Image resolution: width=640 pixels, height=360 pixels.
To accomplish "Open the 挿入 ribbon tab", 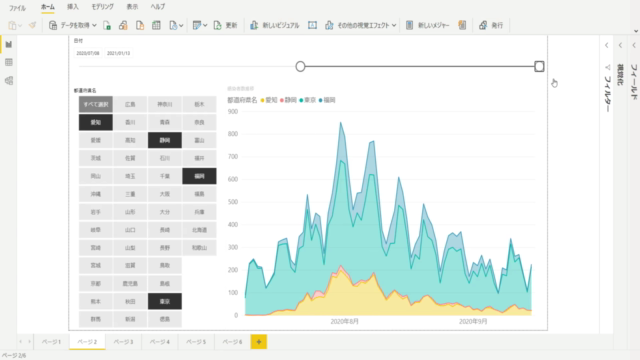I will pos(73,7).
